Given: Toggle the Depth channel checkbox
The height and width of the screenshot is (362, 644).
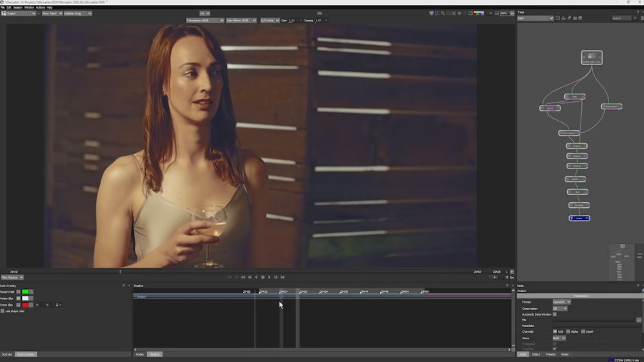Looking at the screenshot, I should [583, 331].
